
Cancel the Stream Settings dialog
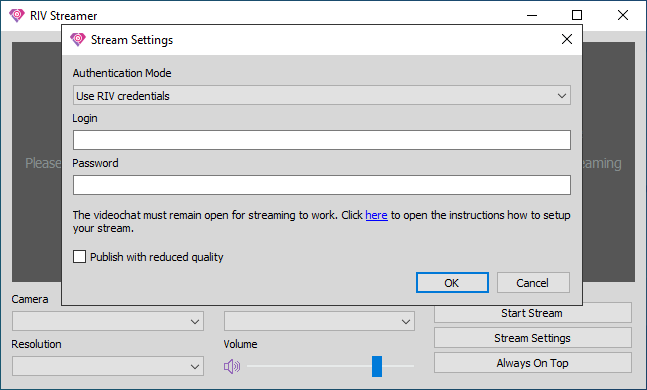point(533,283)
